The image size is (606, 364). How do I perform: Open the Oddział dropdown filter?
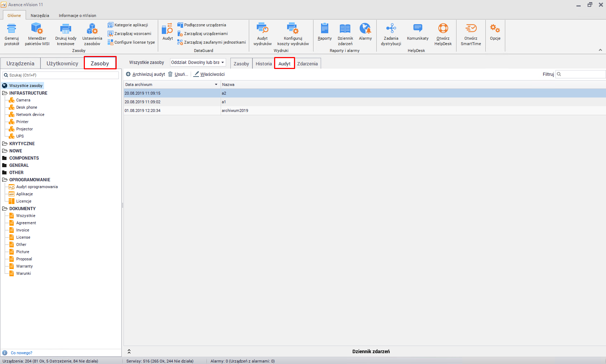pyautogui.click(x=198, y=62)
